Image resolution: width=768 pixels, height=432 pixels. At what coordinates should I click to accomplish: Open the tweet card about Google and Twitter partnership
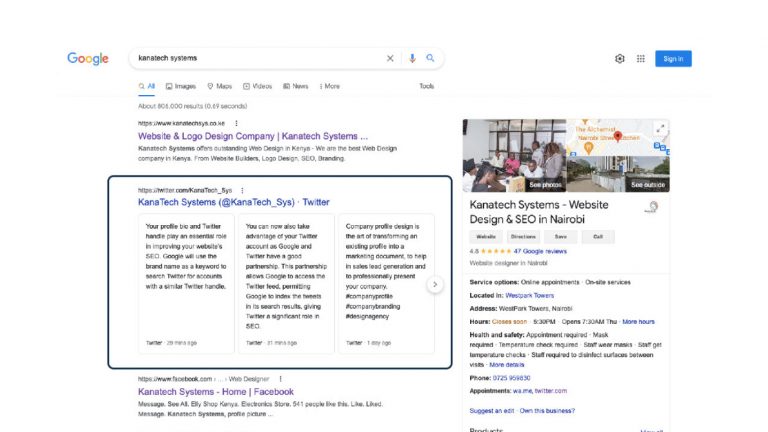286,284
